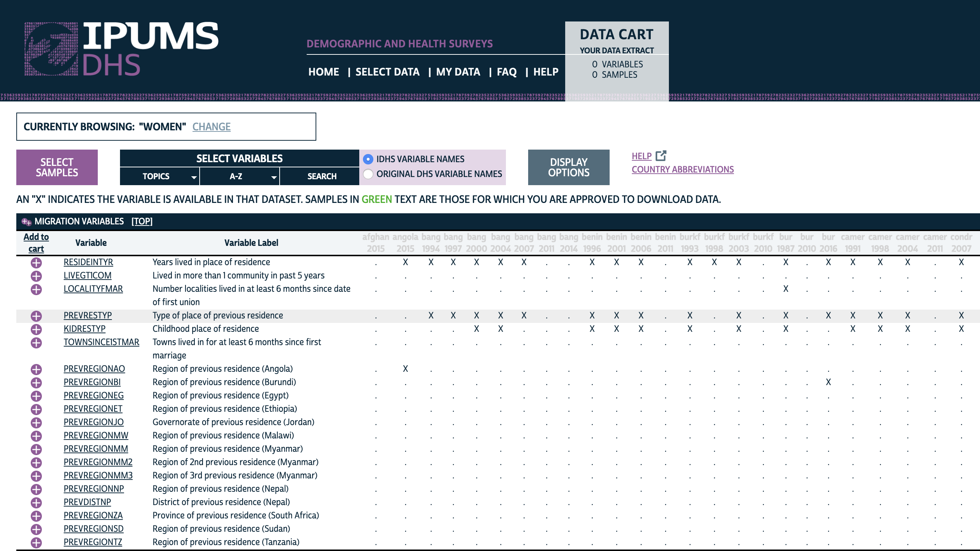
Task: Add RESIDEINTYR variable to cart
Action: (x=36, y=263)
